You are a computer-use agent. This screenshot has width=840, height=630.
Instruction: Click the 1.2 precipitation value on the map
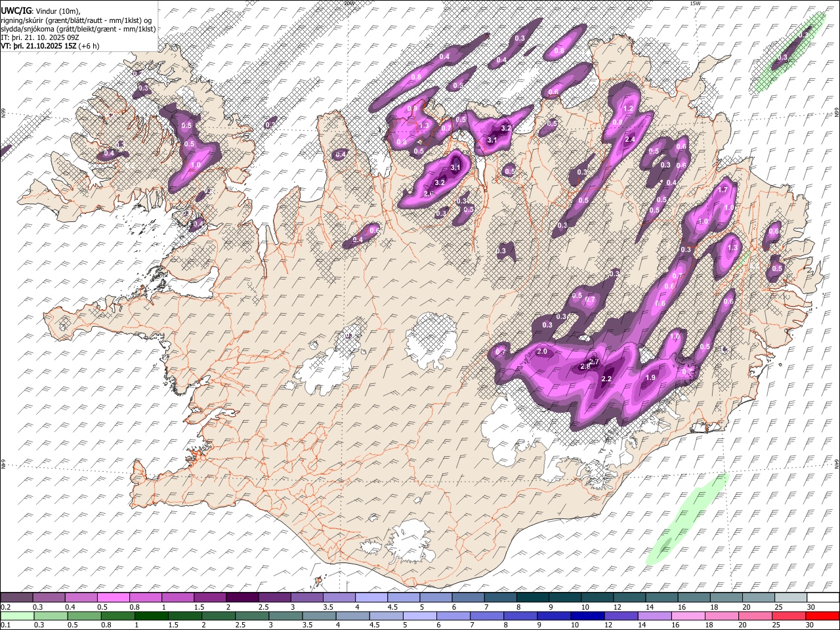coord(627,108)
